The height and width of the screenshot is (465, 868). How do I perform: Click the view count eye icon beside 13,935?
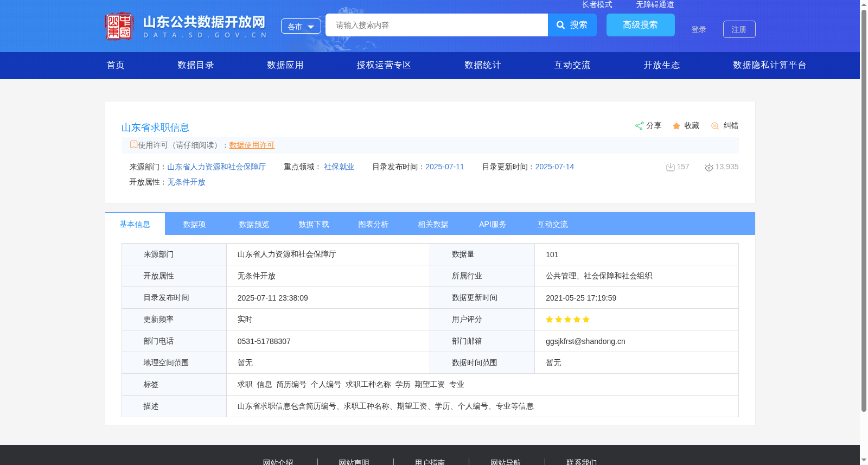(709, 167)
